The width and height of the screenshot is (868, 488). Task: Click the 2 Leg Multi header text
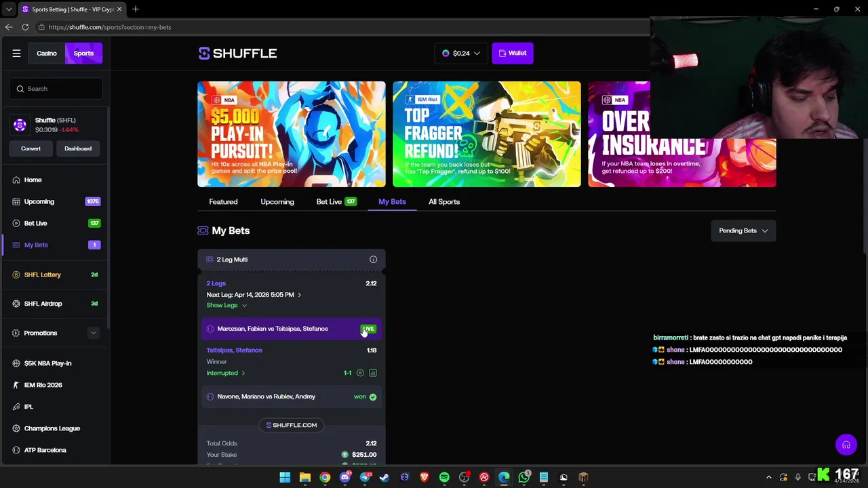pos(232,260)
